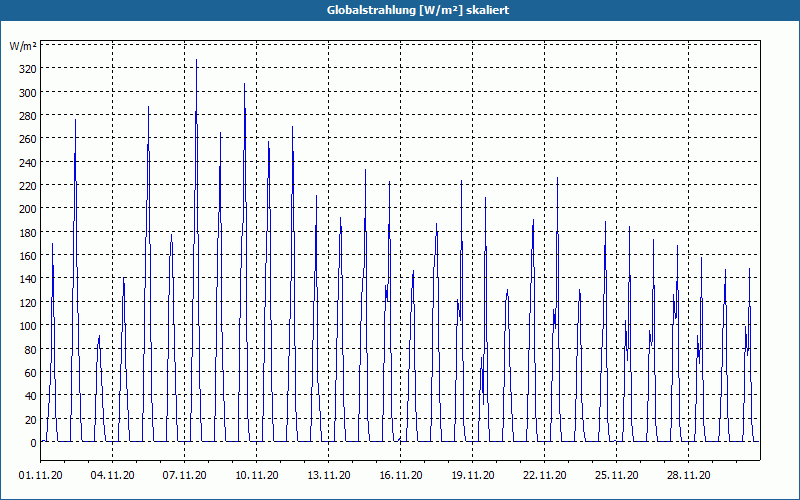Select the 140 y-axis value
800x500 pixels.
tap(28, 279)
